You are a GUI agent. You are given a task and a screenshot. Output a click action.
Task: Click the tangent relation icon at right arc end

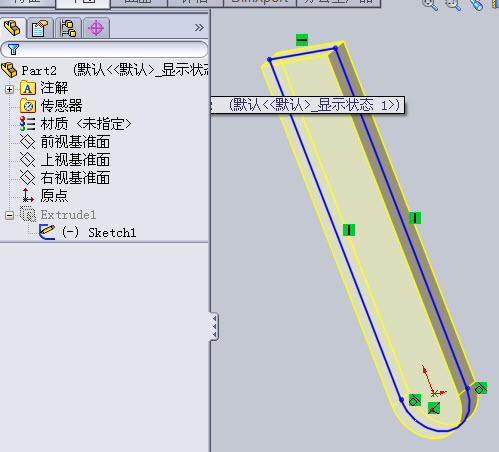(481, 388)
